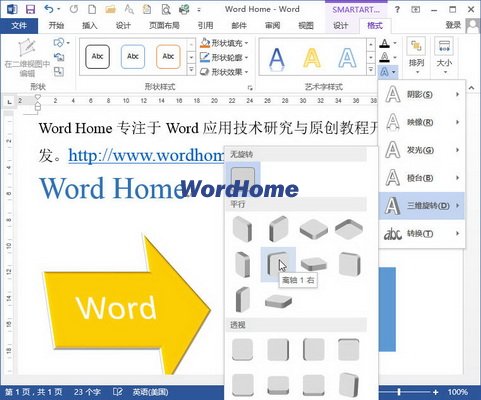Open the 转换(T) submenu
481x400 pixels.
click(x=422, y=234)
